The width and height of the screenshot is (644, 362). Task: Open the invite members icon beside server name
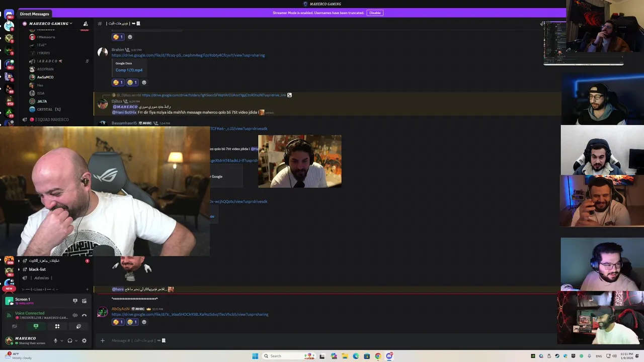tap(86, 24)
